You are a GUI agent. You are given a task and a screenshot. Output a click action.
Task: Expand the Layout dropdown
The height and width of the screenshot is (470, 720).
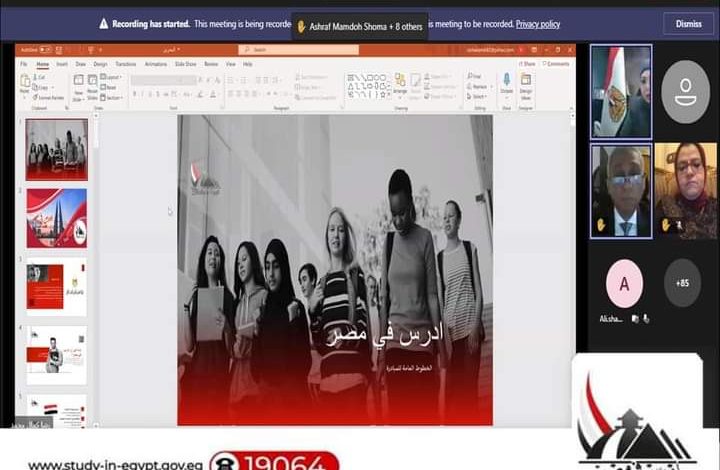111,77
